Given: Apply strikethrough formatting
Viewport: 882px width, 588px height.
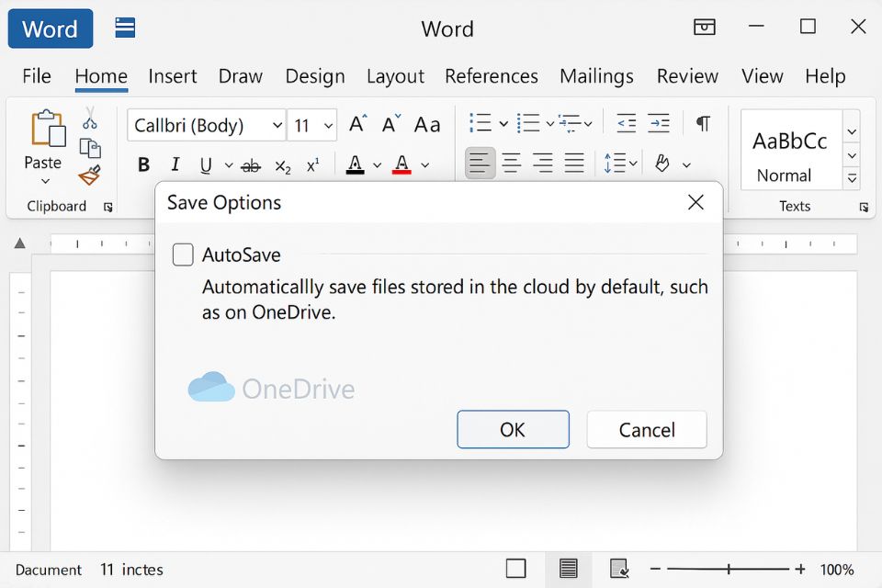Looking at the screenshot, I should click(x=251, y=164).
